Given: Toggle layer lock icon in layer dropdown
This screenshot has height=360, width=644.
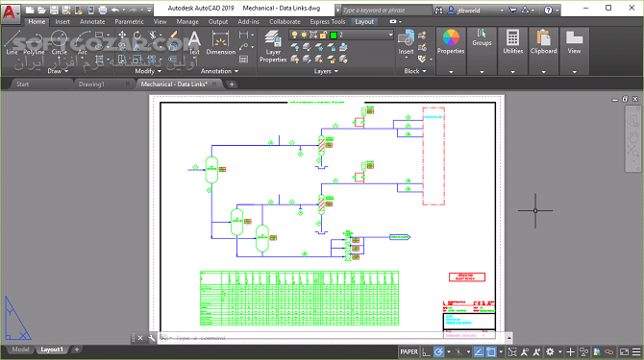Looking at the screenshot, I should (323, 35).
